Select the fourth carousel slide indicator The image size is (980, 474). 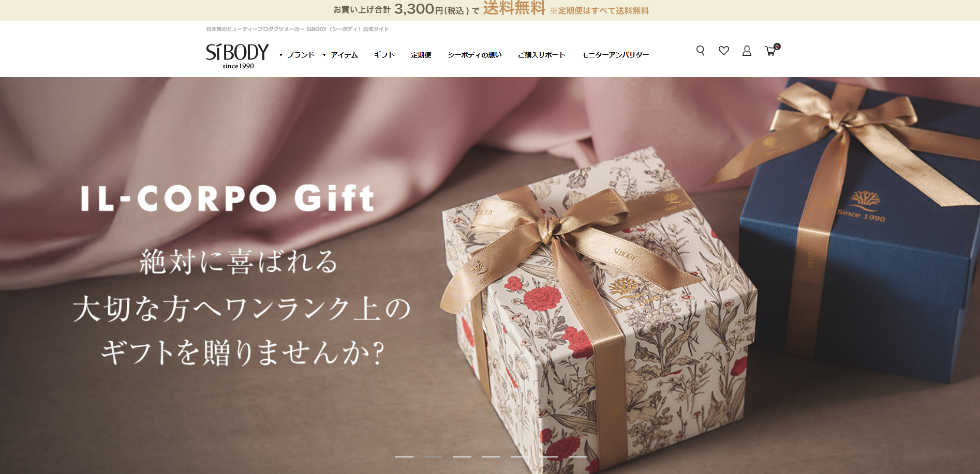pos(491,457)
